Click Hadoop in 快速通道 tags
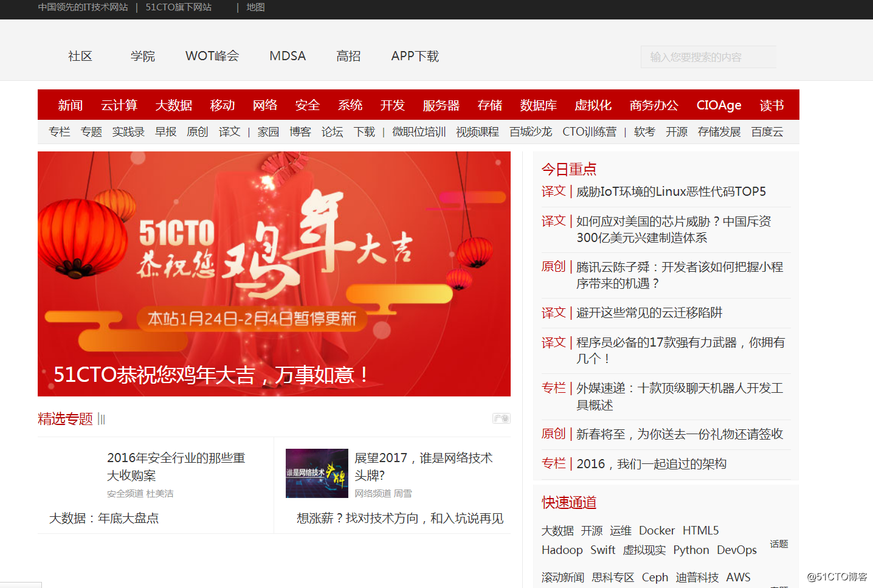 [x=562, y=550]
